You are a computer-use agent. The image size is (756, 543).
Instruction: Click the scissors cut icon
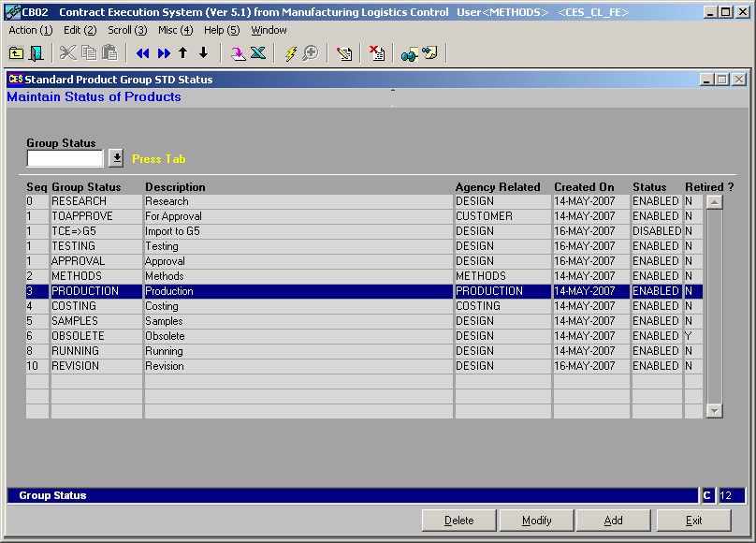click(x=67, y=53)
